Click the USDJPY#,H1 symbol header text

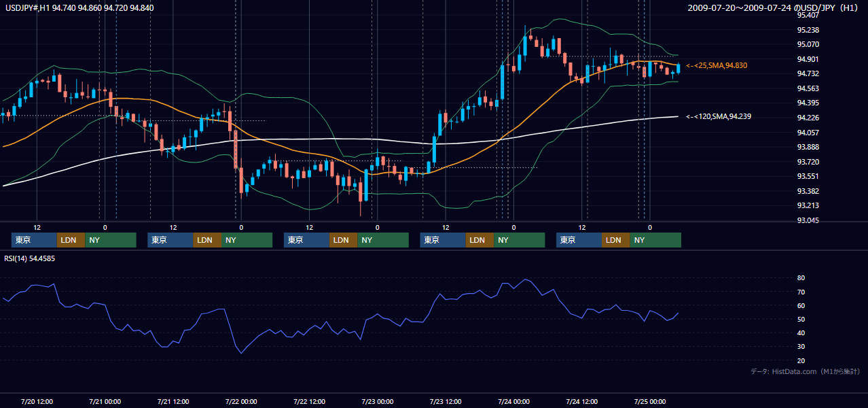coord(78,7)
